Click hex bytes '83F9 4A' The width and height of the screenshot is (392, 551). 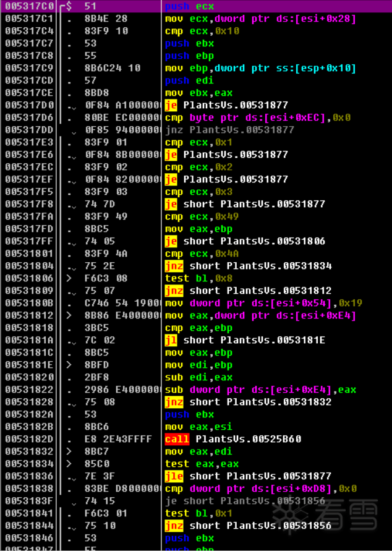coord(106,254)
